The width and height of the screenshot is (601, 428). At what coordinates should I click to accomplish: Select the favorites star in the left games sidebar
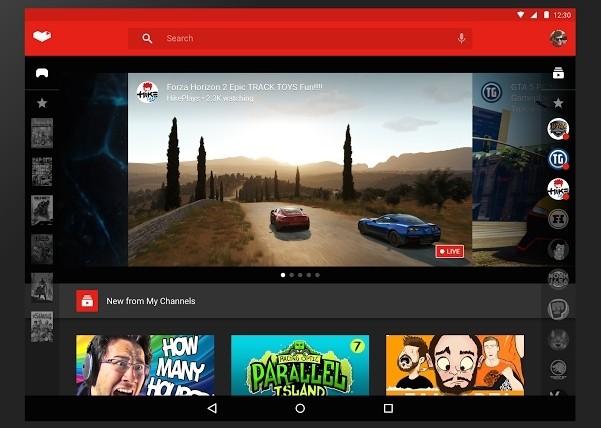click(42, 103)
